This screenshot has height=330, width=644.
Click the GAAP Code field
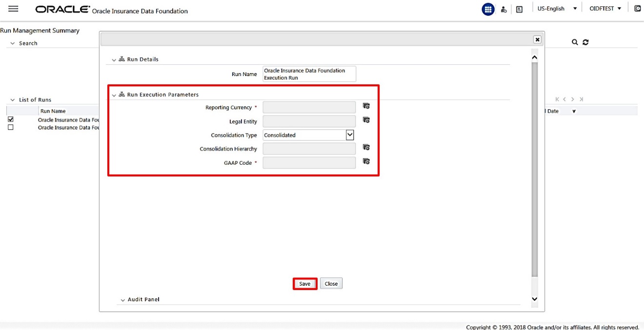[x=309, y=163]
